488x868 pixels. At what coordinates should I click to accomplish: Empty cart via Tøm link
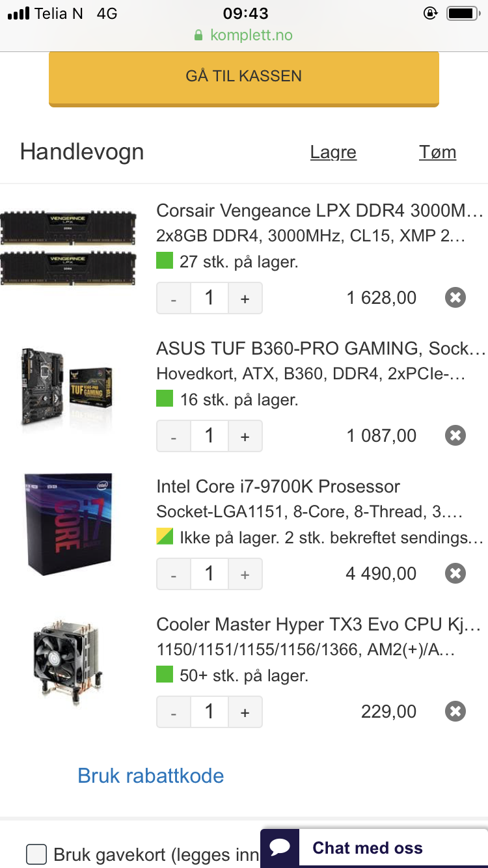(x=437, y=152)
